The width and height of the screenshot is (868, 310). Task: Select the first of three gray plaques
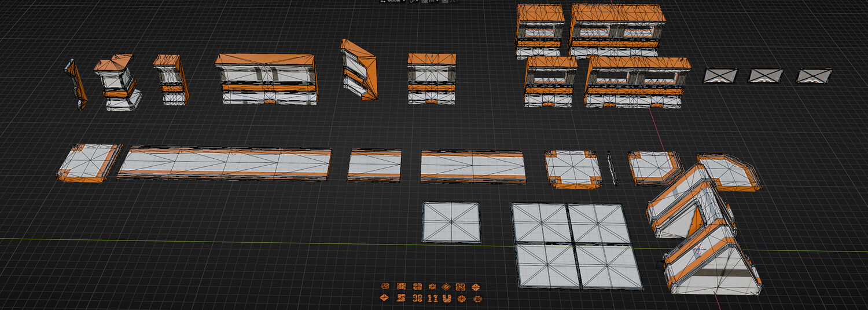(x=720, y=75)
